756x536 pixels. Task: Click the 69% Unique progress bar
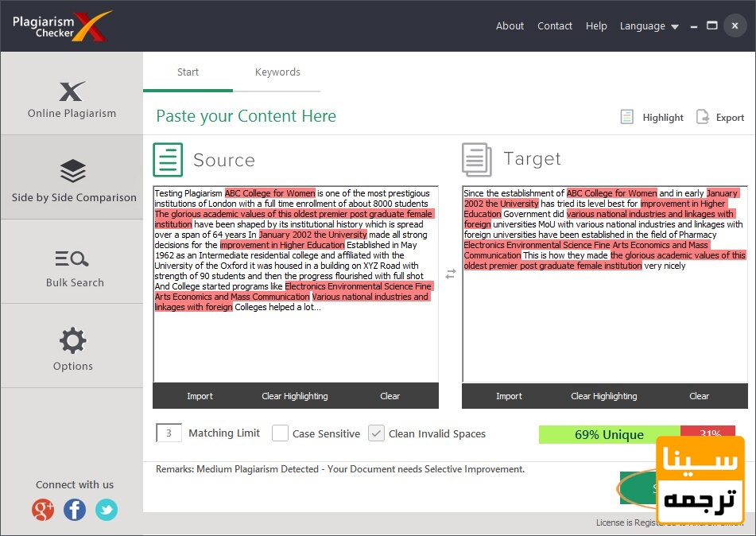point(609,434)
